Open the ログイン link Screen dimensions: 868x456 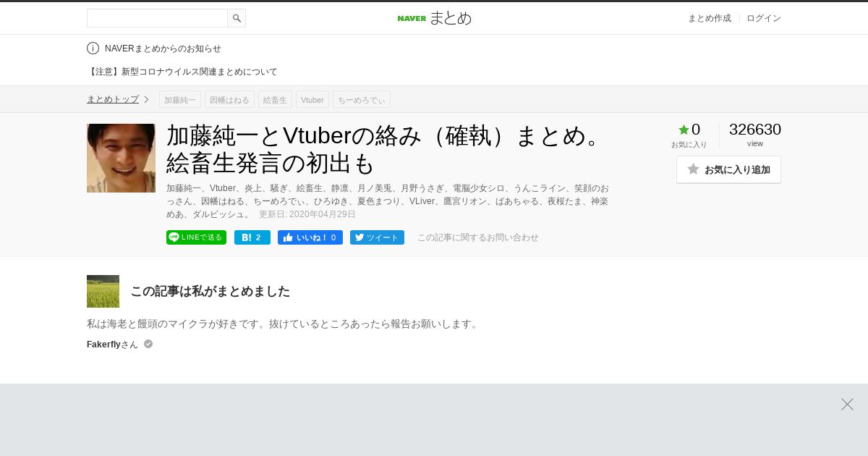click(x=764, y=18)
